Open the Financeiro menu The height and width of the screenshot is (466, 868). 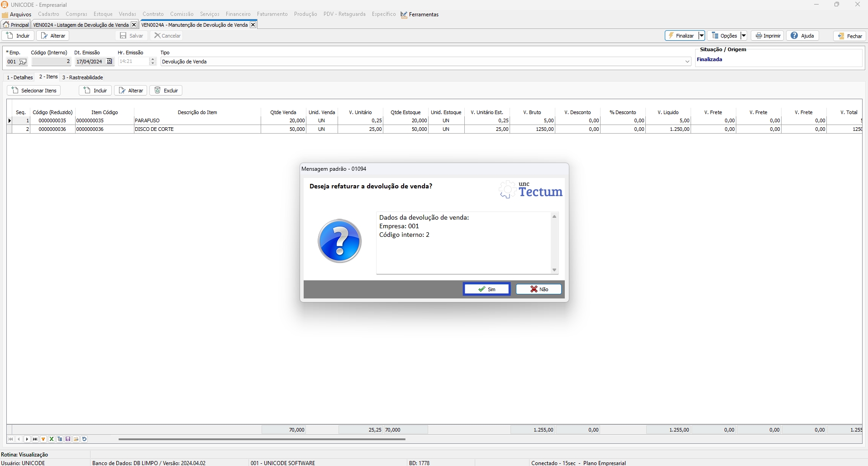coord(238,14)
